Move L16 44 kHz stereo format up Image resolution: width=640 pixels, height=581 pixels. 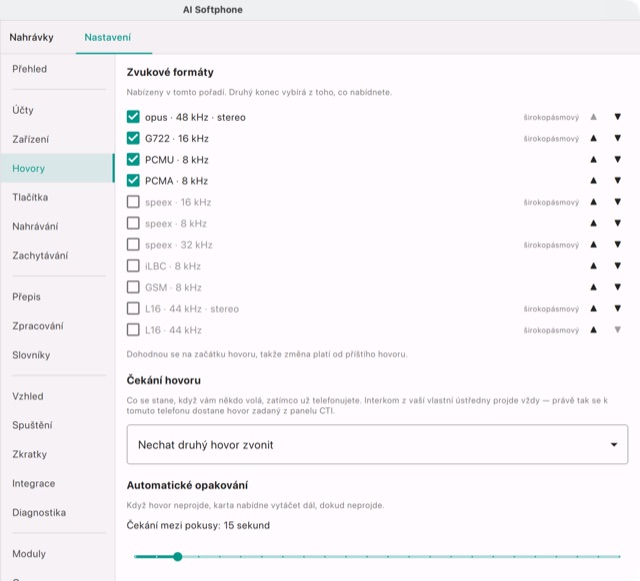tap(593, 309)
